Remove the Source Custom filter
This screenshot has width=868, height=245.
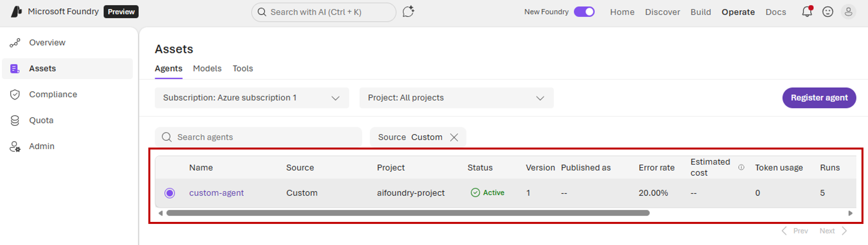[454, 137]
